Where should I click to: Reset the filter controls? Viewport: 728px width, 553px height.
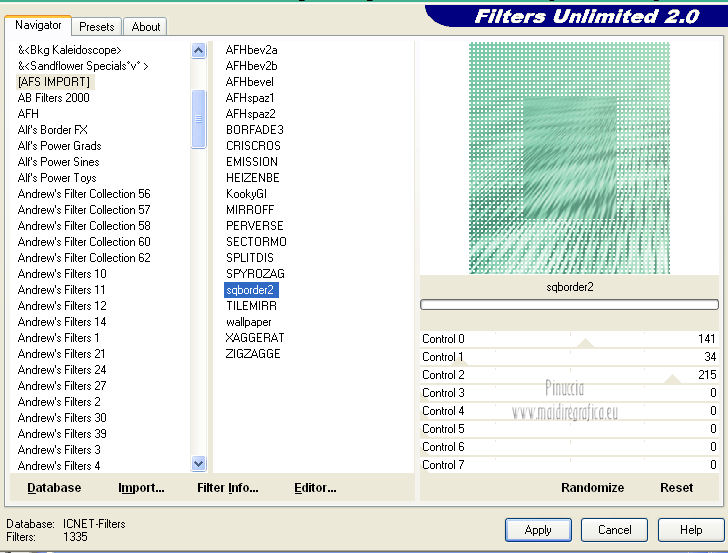[676, 488]
